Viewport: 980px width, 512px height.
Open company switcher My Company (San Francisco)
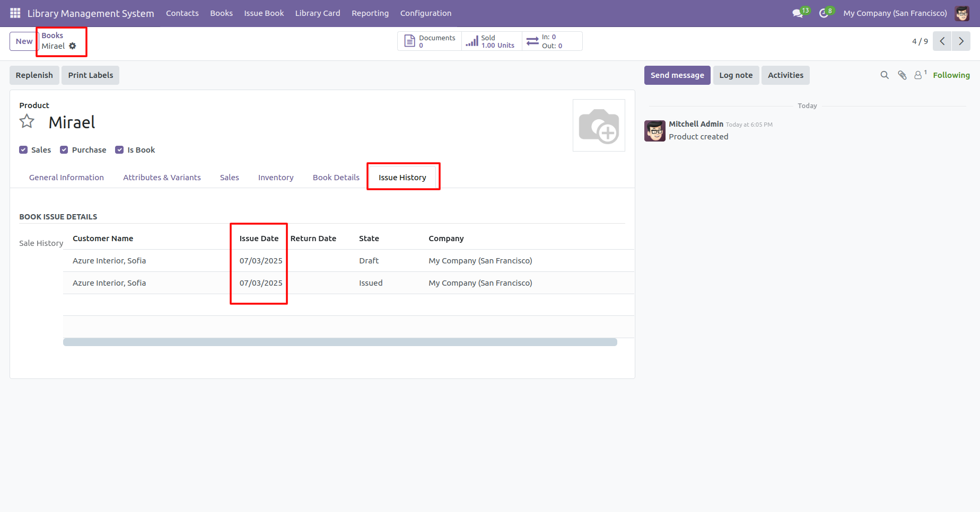(x=895, y=13)
